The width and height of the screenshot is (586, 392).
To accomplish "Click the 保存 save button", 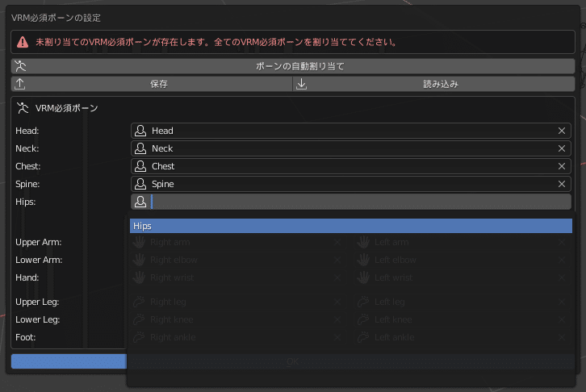I will [152, 84].
